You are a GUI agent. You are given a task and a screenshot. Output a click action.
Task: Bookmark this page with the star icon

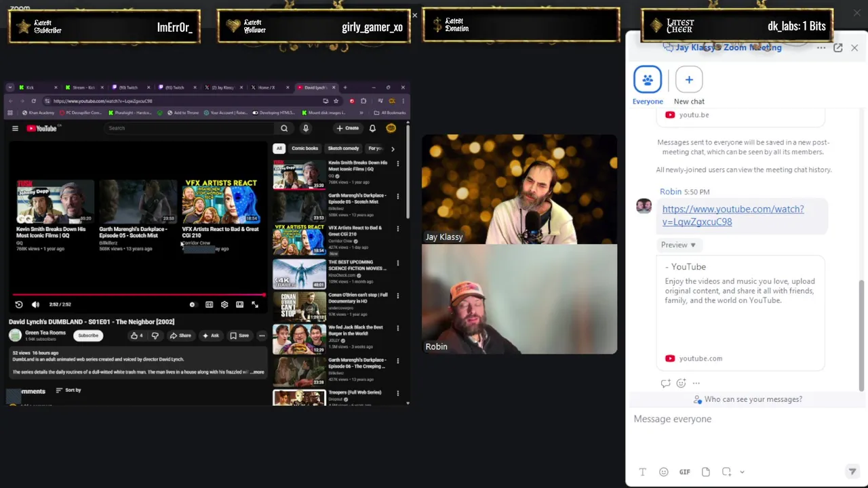pyautogui.click(x=336, y=101)
